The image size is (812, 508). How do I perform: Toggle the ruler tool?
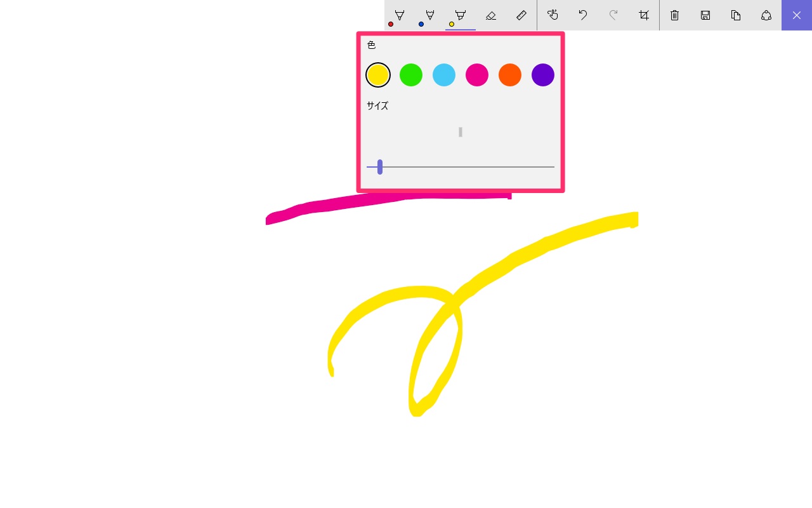click(521, 15)
